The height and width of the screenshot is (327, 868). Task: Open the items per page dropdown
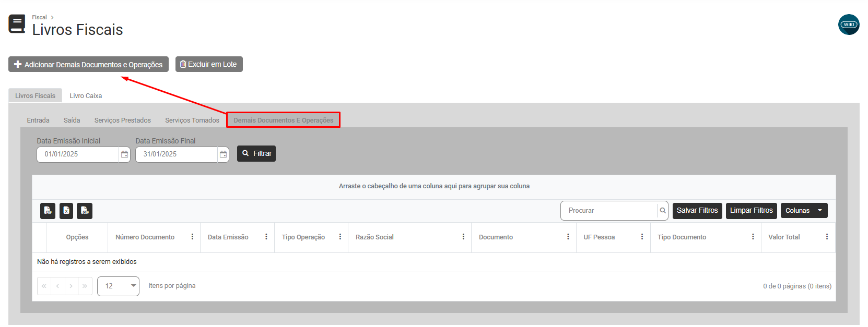coord(118,286)
